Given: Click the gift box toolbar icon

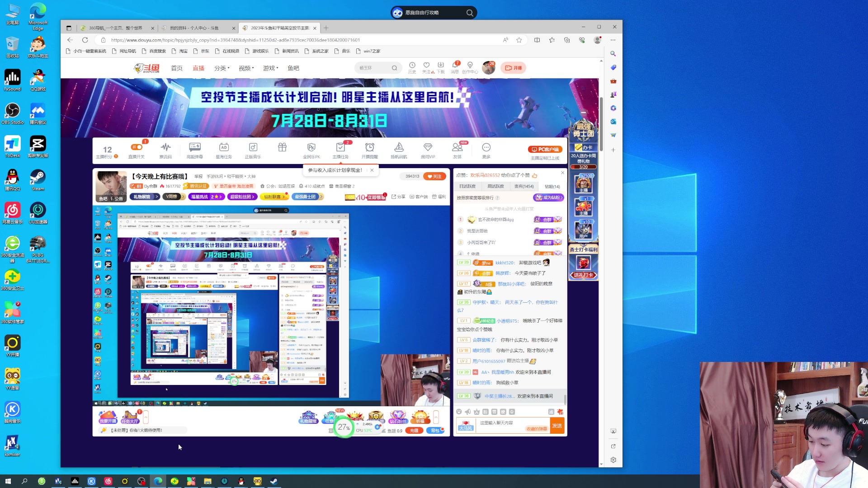Looking at the screenshot, I should pyautogui.click(x=282, y=147).
